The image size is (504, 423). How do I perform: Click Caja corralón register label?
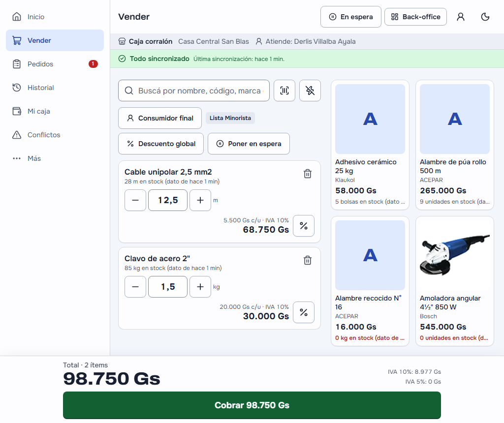[151, 41]
